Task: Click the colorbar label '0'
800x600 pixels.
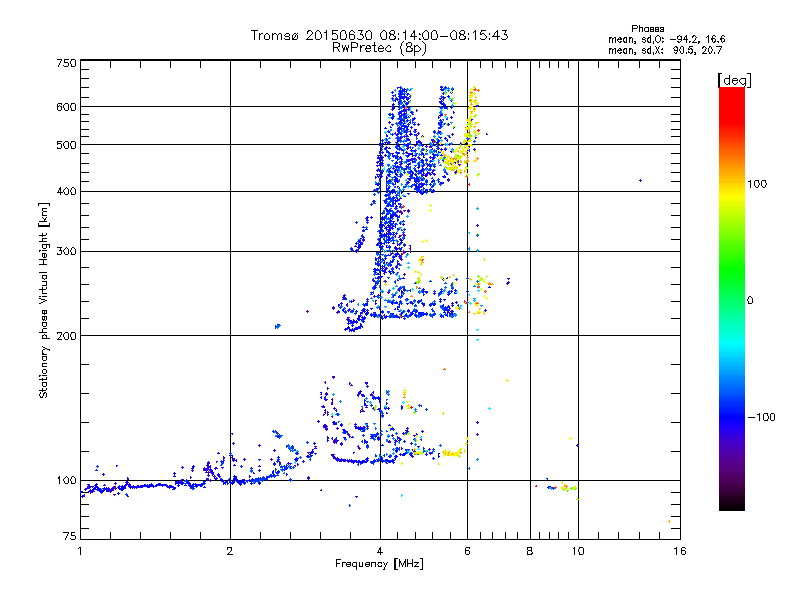Action: coord(750,301)
